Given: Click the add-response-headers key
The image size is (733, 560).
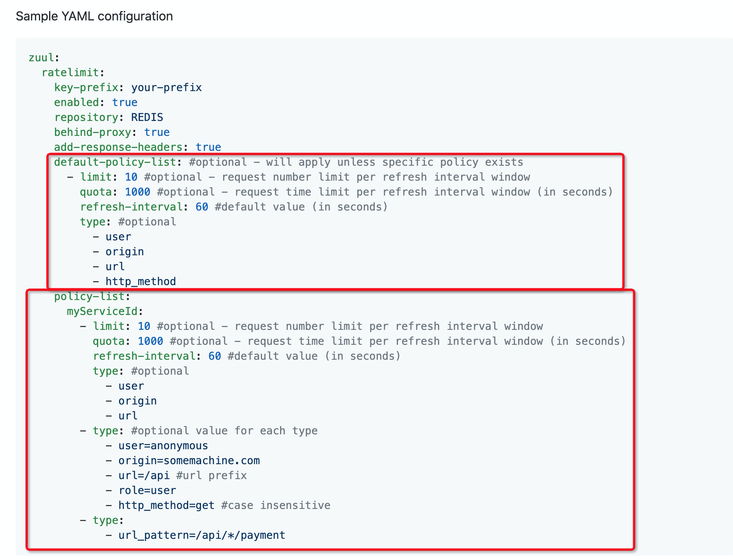Looking at the screenshot, I should [x=118, y=147].
